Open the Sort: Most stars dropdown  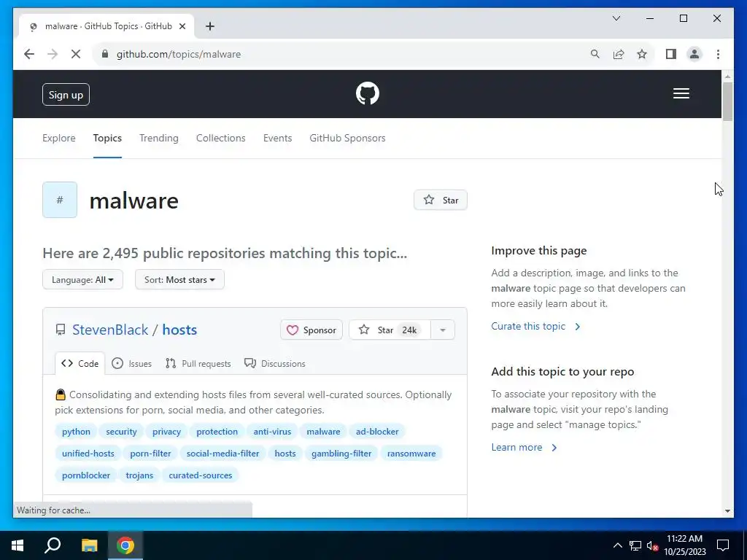[179, 279]
